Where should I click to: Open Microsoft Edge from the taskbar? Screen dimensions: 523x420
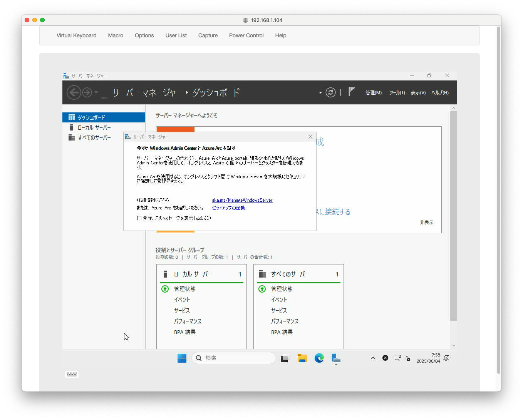319,358
